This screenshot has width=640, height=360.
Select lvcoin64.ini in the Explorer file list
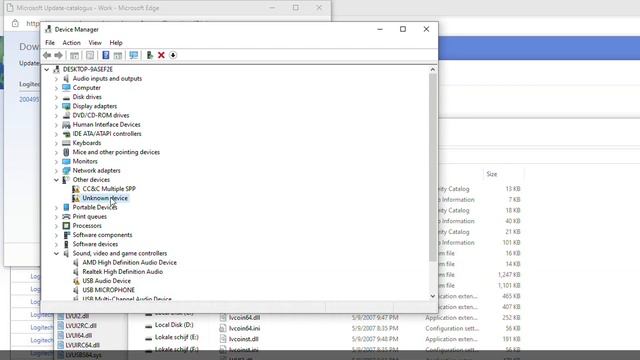[x=244, y=328]
